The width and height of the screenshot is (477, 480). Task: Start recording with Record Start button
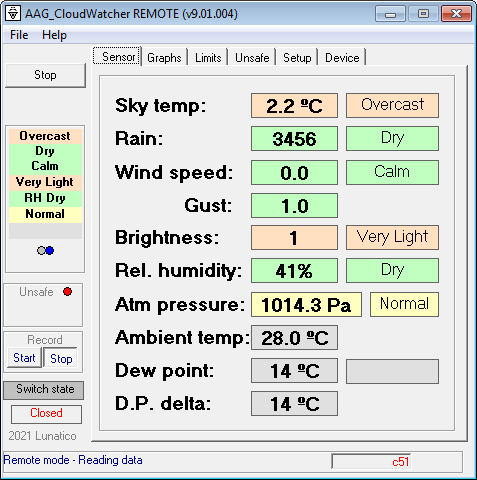pos(24,358)
